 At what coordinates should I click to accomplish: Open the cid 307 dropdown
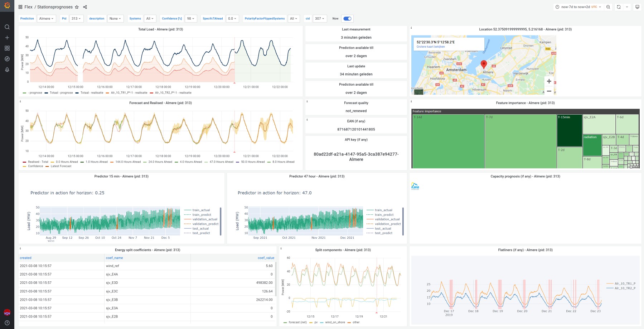pos(319,19)
